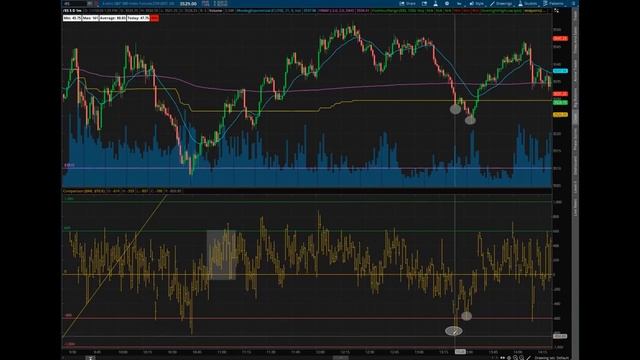Click the Share button in chart toolbar
Screen dimensions: 640x360
(408, 3)
